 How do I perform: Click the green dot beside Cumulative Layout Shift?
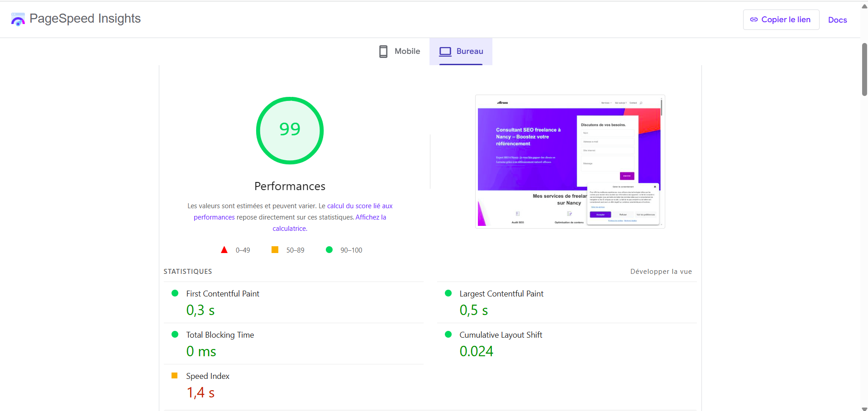[448, 335]
